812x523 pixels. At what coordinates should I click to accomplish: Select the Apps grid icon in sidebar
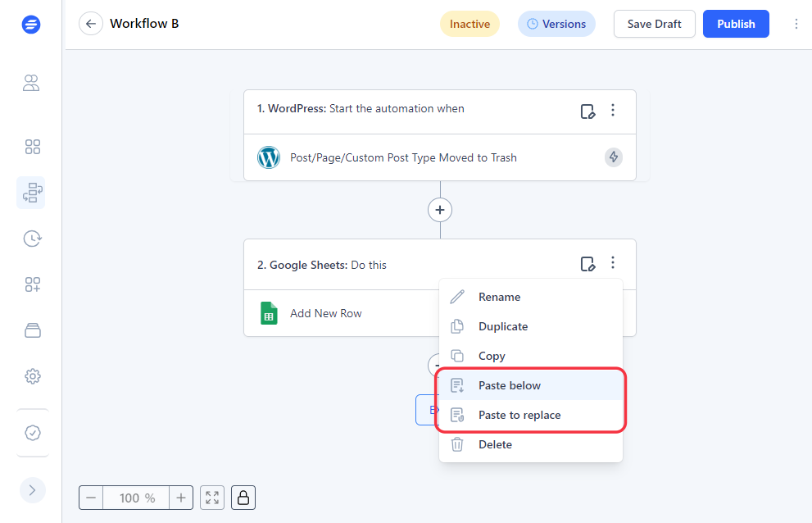point(33,147)
